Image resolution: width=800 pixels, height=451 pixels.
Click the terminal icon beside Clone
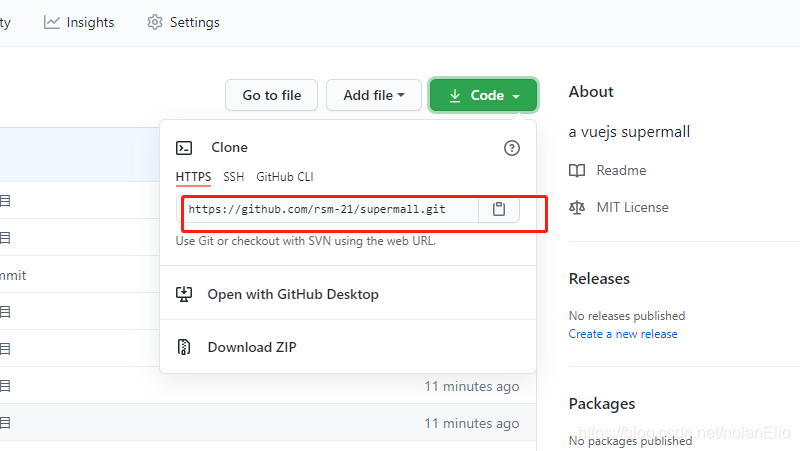point(184,148)
